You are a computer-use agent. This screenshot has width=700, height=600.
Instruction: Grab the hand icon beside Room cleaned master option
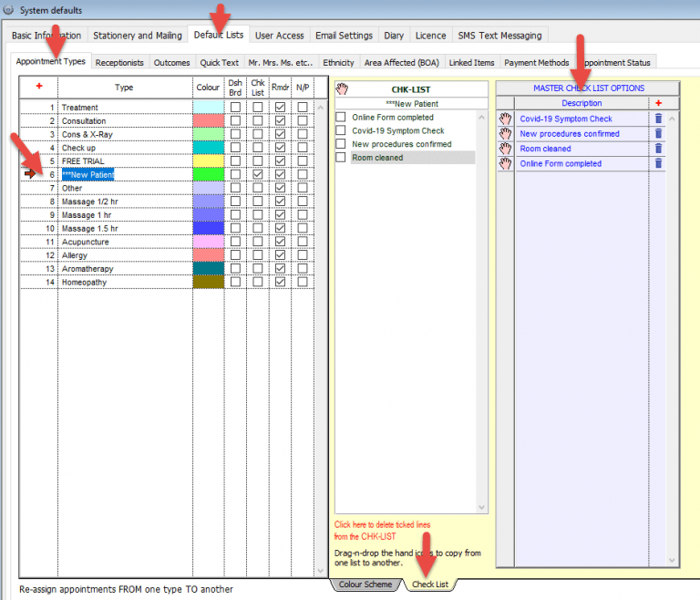pyautogui.click(x=505, y=149)
